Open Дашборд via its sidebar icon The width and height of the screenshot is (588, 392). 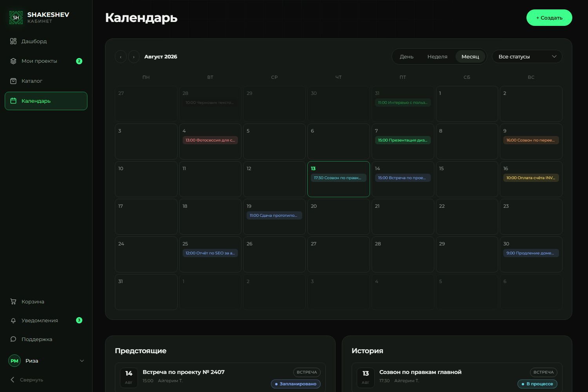(13, 41)
